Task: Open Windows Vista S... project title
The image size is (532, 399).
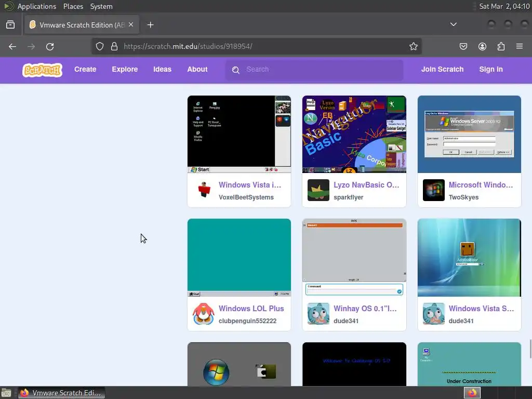Action: pyautogui.click(x=481, y=309)
